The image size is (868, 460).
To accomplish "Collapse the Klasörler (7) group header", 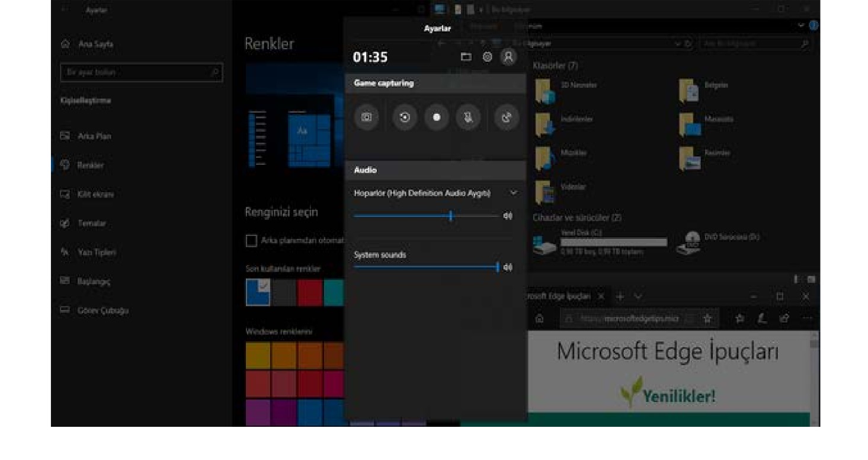I will click(556, 65).
